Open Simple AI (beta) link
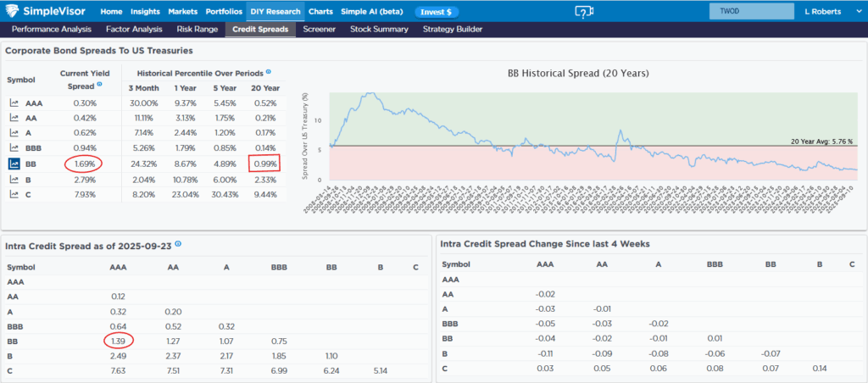The image size is (868, 383). pyautogui.click(x=373, y=12)
